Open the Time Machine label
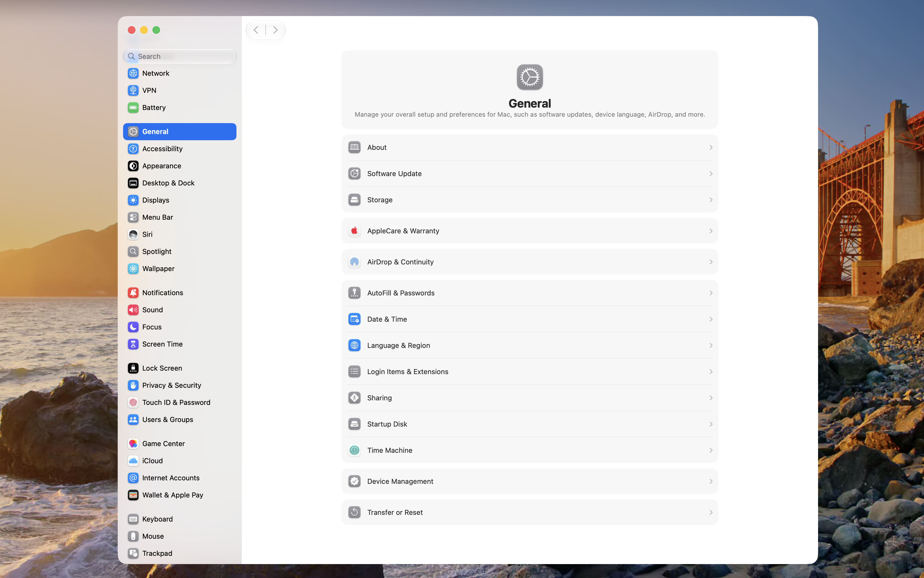This screenshot has height=578, width=924. point(390,450)
